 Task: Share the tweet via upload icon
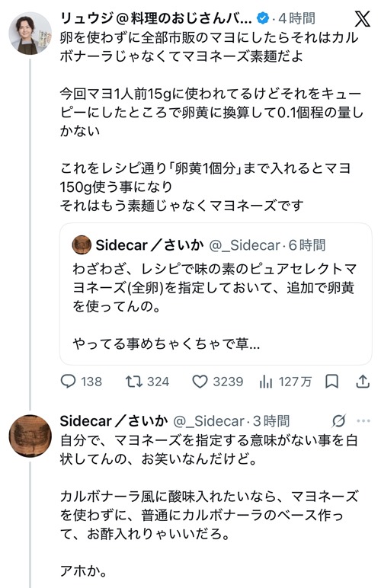(x=363, y=382)
